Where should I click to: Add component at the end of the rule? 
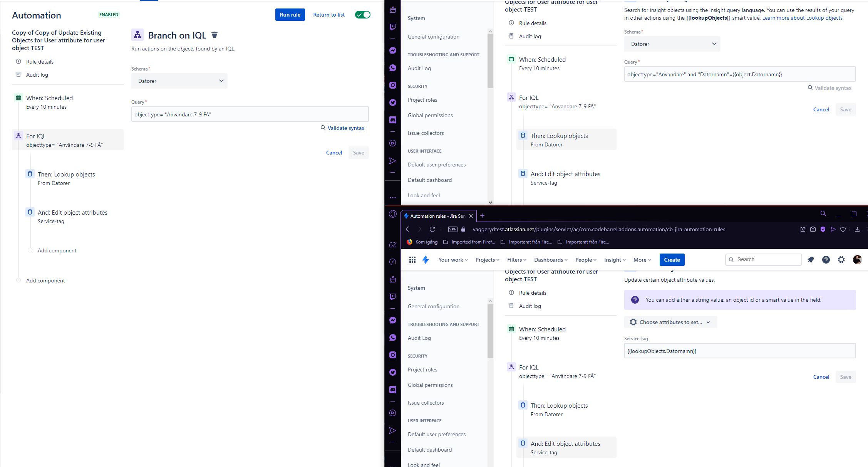point(45,281)
